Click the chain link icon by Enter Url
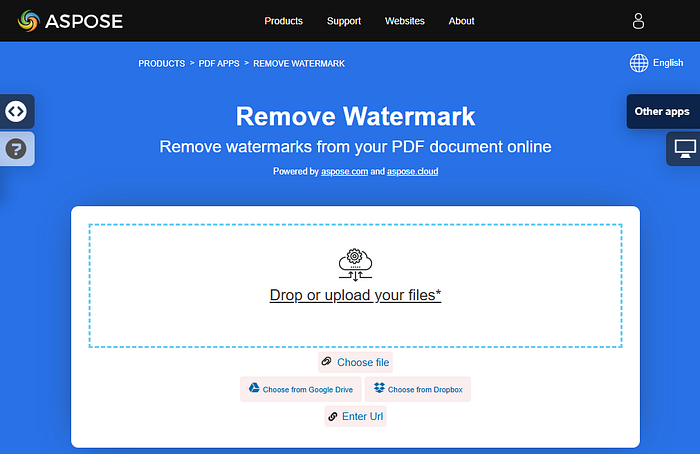700x454 pixels. coord(333,417)
